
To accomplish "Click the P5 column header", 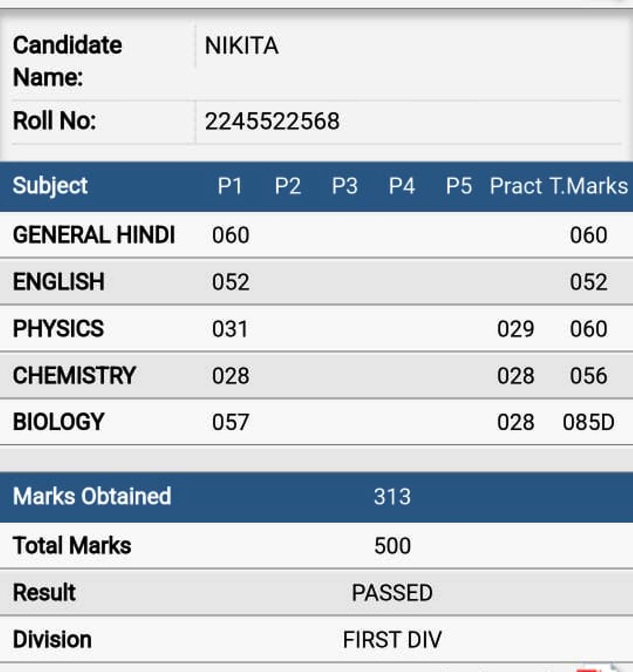I will pos(459,186).
